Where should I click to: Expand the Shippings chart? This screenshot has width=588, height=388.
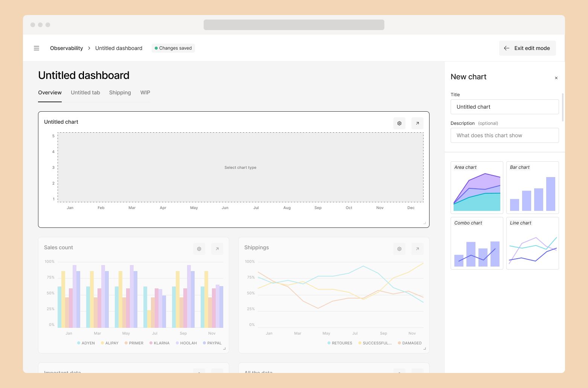click(x=417, y=249)
